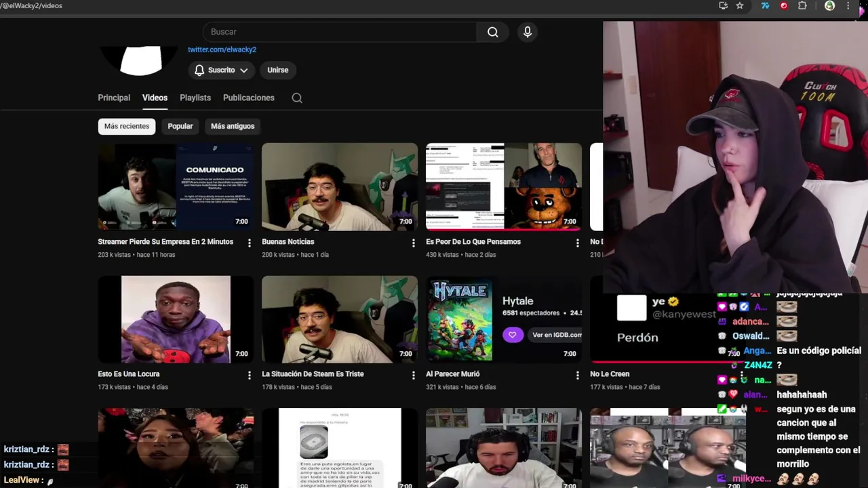Screen dimensions: 868x488
Task: Open video title Streamer Pierde Su Empresa En 2 Minutos
Action: [165, 242]
